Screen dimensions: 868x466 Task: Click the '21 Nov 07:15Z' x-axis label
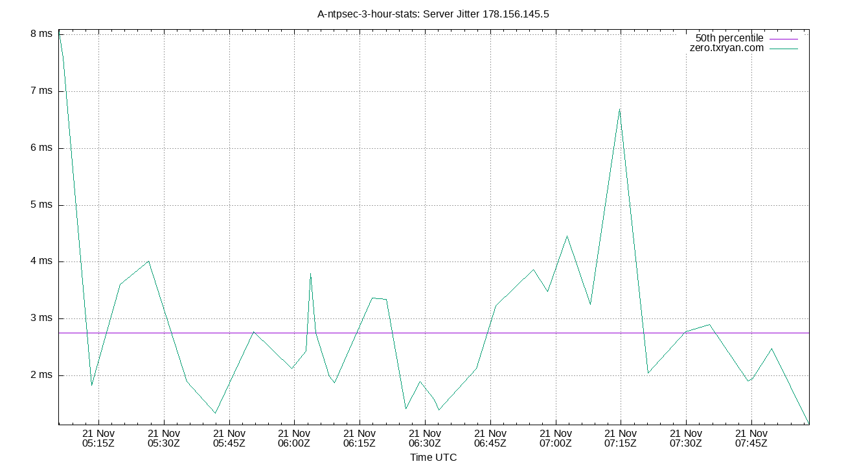(621, 438)
